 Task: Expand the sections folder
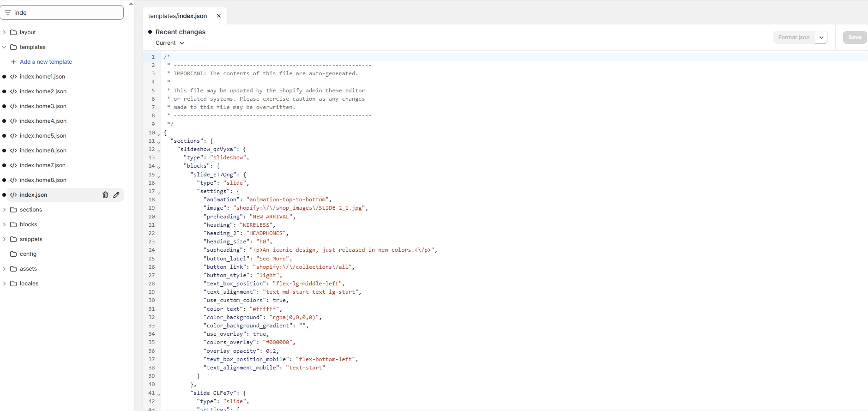coord(4,210)
